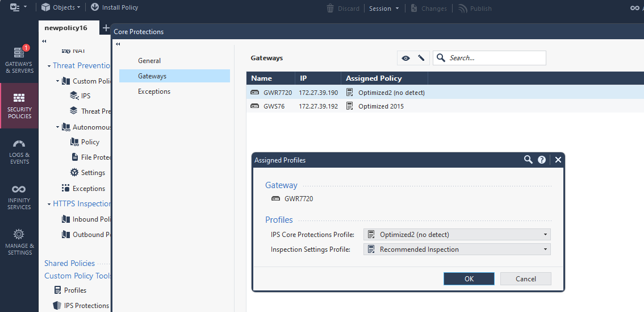Collapse the Autonomous policy tree node

[58, 127]
